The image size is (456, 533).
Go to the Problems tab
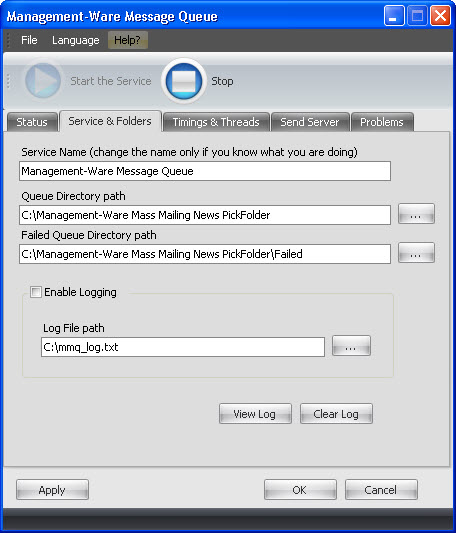(x=382, y=122)
